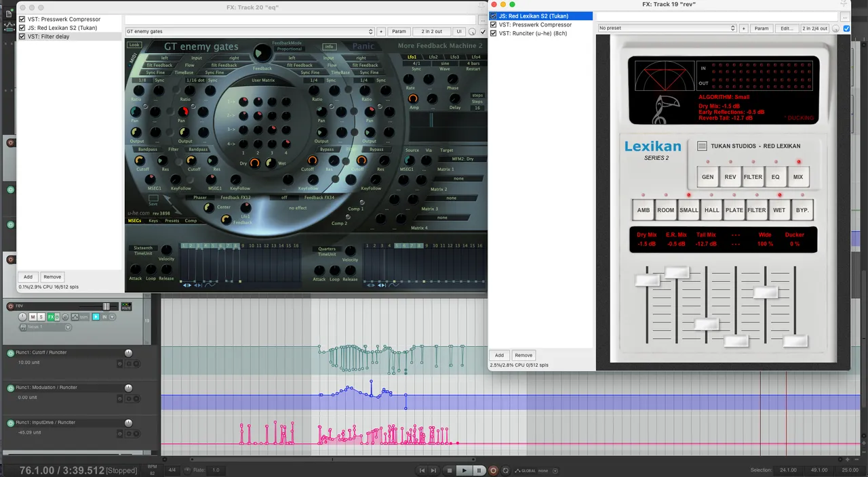Arm the rev track for recording
Image resolution: width=868 pixels, height=477 pixels.
[10, 306]
